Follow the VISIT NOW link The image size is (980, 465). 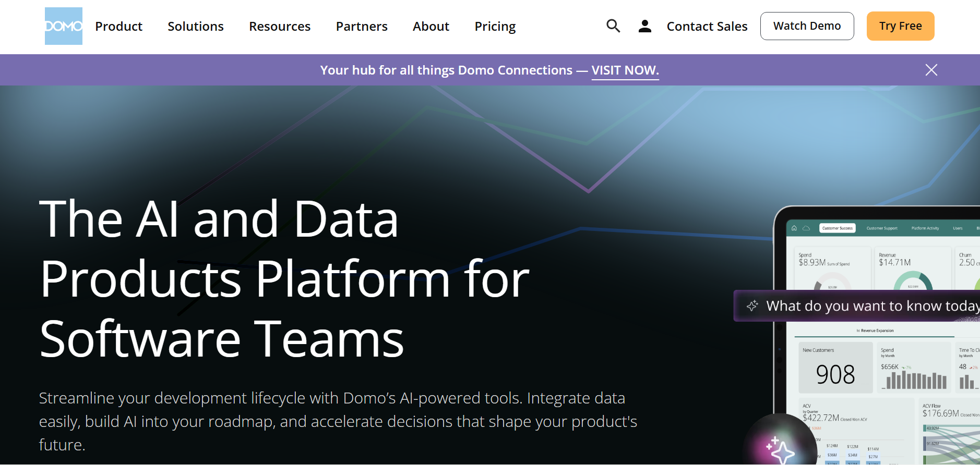pos(625,70)
